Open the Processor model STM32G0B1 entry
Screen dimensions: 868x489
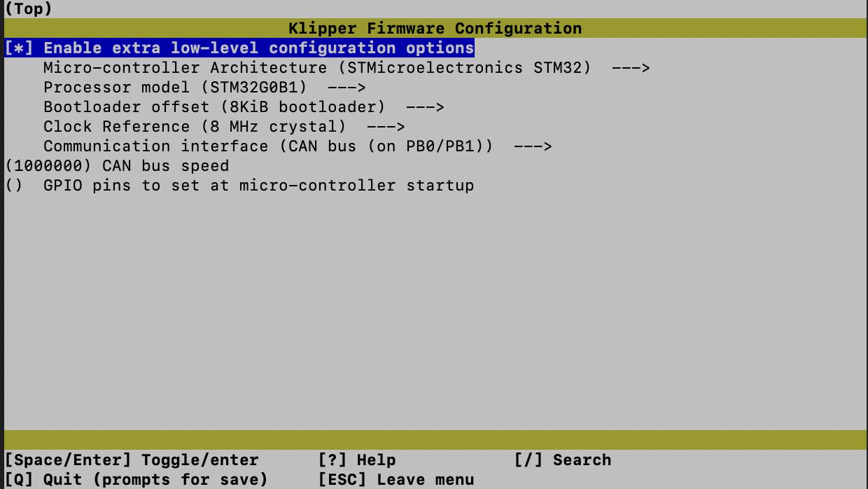175,88
